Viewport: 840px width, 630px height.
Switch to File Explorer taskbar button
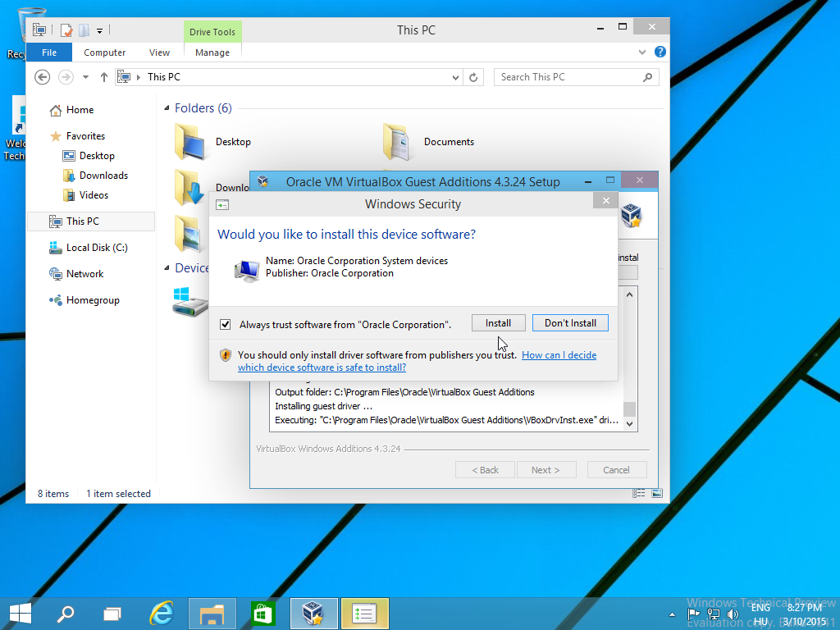pos(212,614)
